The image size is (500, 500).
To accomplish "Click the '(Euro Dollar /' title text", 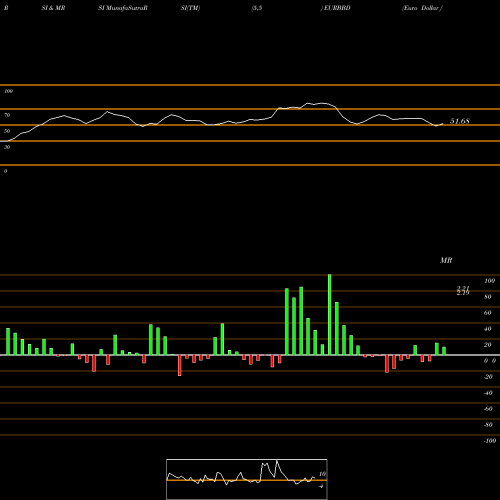I will (x=422, y=8).
